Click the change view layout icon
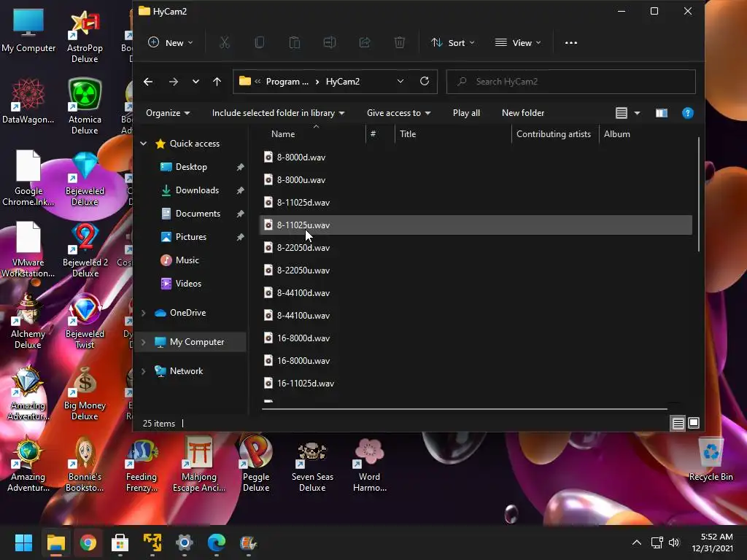 click(x=622, y=113)
